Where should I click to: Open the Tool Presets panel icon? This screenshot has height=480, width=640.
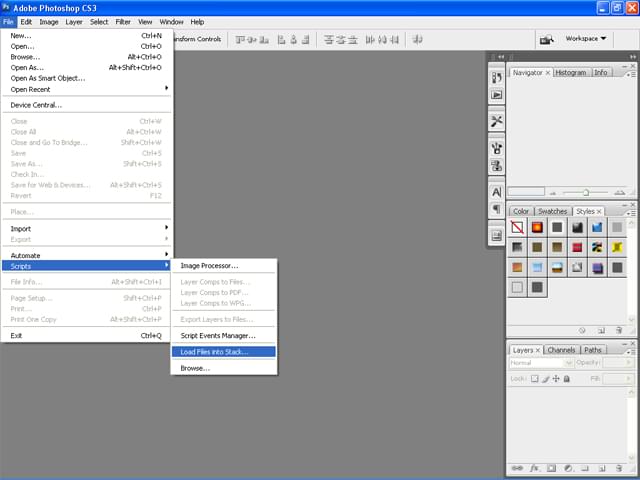(496, 121)
